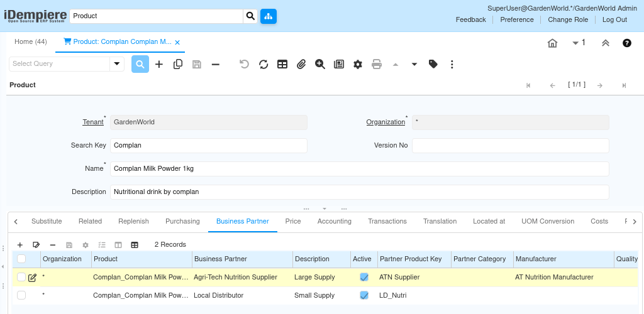Click the Change Role link
This screenshot has height=314, width=644.
[x=568, y=19]
